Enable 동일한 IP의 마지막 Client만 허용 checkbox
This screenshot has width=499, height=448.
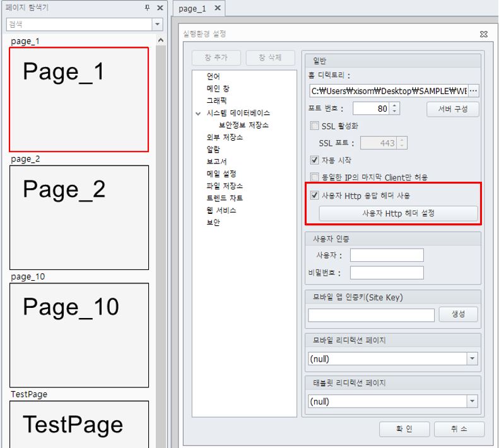[314, 177]
